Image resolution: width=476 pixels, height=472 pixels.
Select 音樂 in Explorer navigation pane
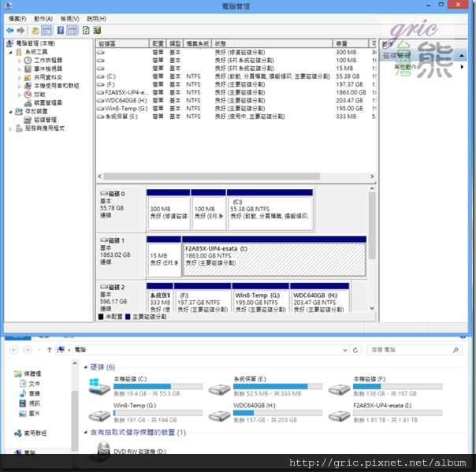tap(30, 394)
